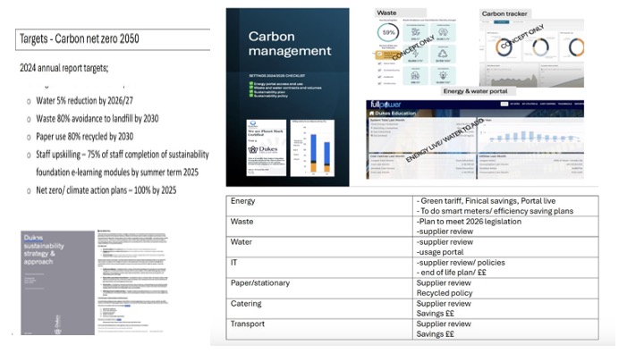Viewport: 644px width, 362px height.
Task: Click the trees tile icon in Waste dashboard
Action: (415, 75)
